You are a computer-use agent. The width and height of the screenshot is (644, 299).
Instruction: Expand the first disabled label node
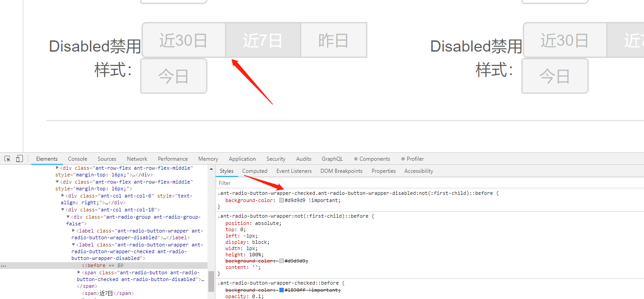pyautogui.click(x=74, y=231)
